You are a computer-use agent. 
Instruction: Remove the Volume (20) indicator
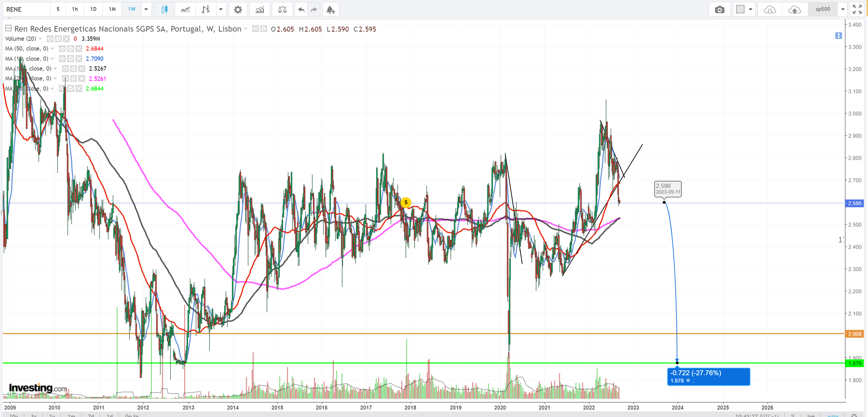tap(66, 39)
